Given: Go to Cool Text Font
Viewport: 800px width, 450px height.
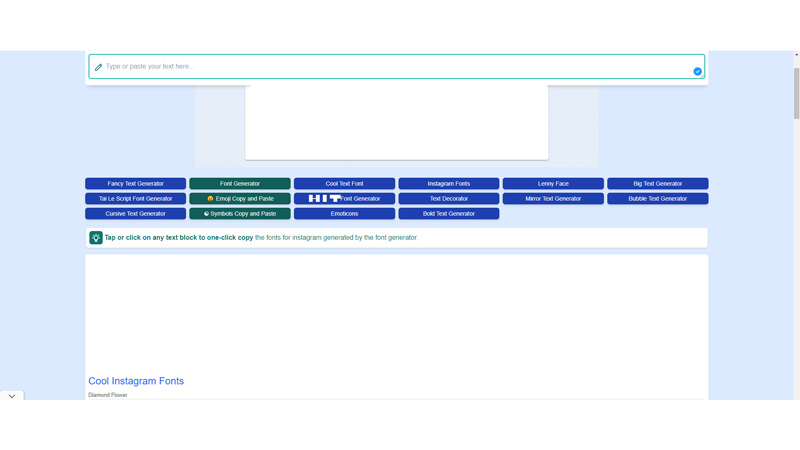Looking at the screenshot, I should (344, 184).
